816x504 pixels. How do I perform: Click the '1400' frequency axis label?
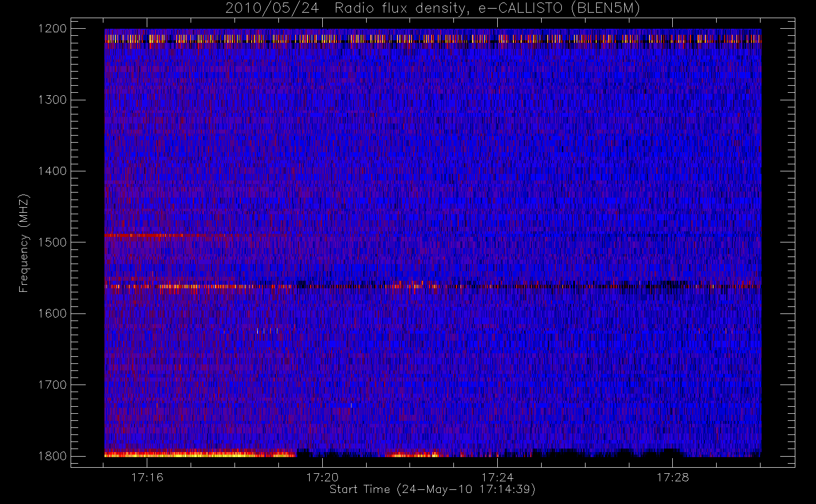click(52, 171)
